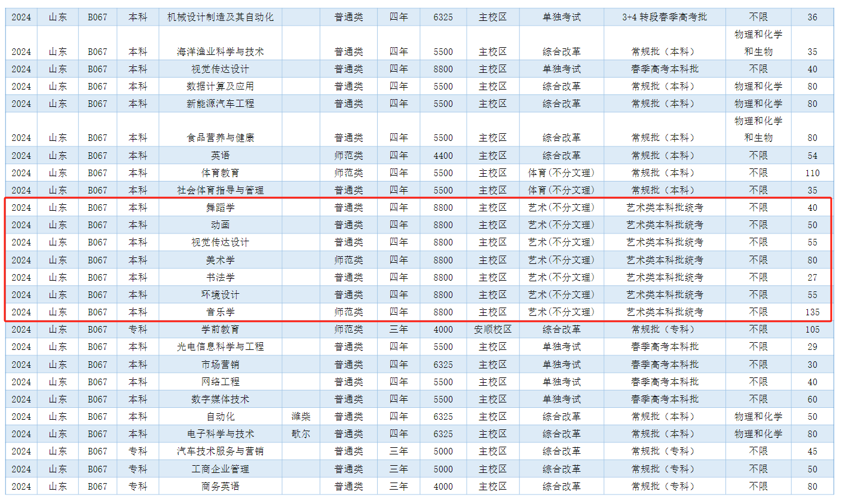Click the 体育教育 major cell
The height and width of the screenshot is (504, 842).
[x=220, y=173]
